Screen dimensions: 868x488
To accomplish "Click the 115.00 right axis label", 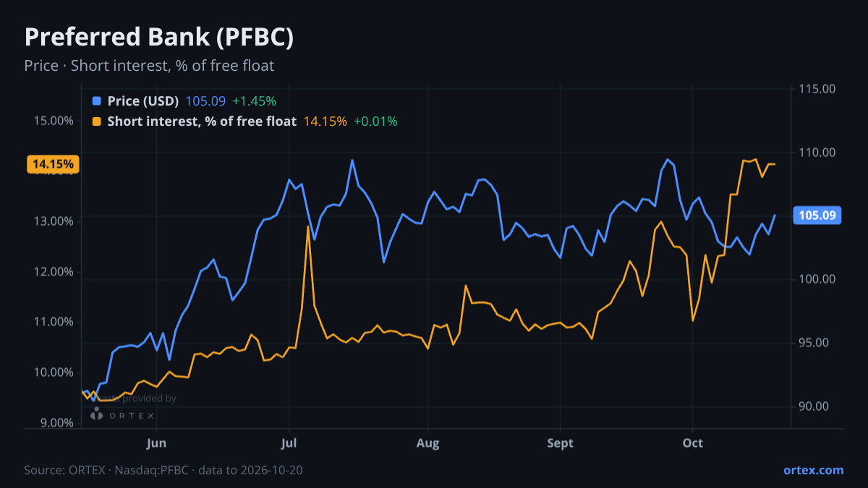I will [817, 89].
